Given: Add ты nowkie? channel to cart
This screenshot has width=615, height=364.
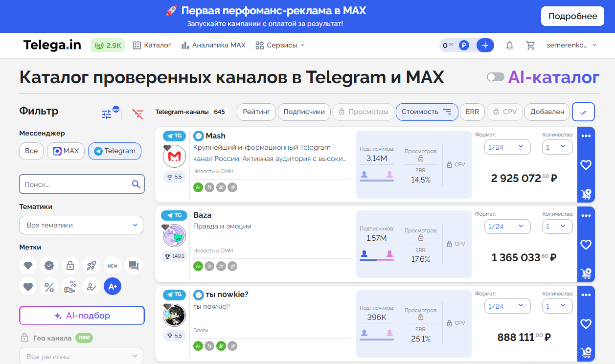Looking at the screenshot, I should coord(586,352).
